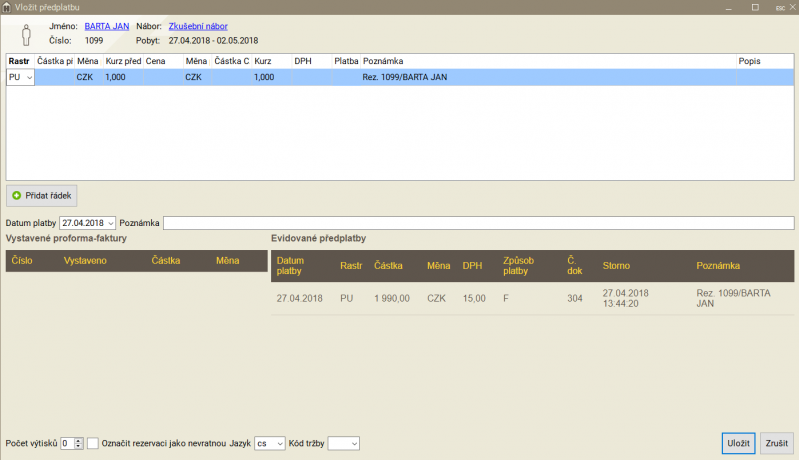
Task: Toggle 'Označit rezervaci jako nevratnou' checkbox
Action: point(93,443)
